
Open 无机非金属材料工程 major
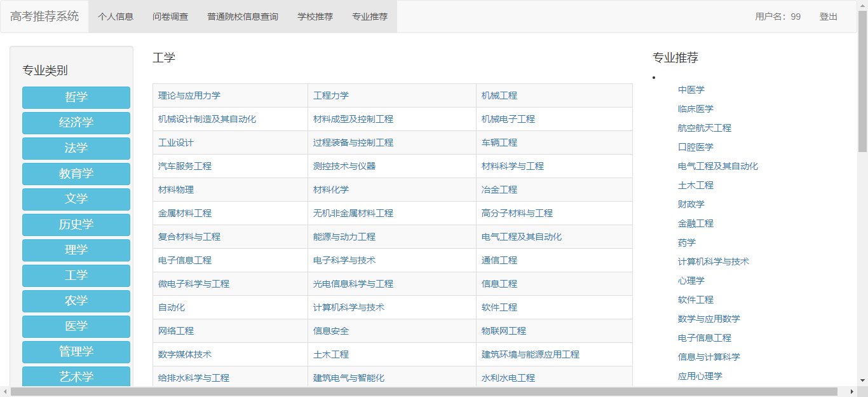353,213
